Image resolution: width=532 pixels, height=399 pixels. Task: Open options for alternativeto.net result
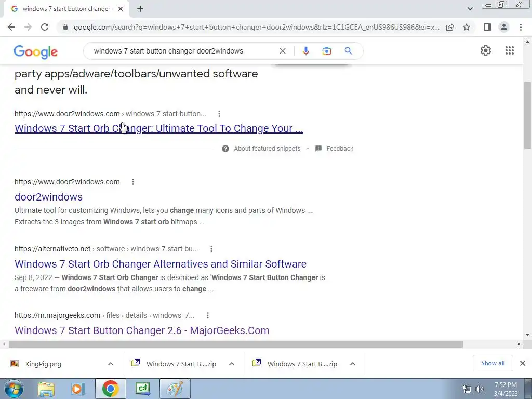coord(211,249)
